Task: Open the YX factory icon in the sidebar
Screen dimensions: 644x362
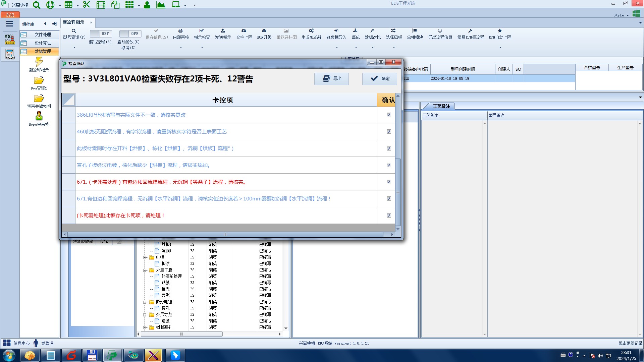Action: click(x=10, y=39)
